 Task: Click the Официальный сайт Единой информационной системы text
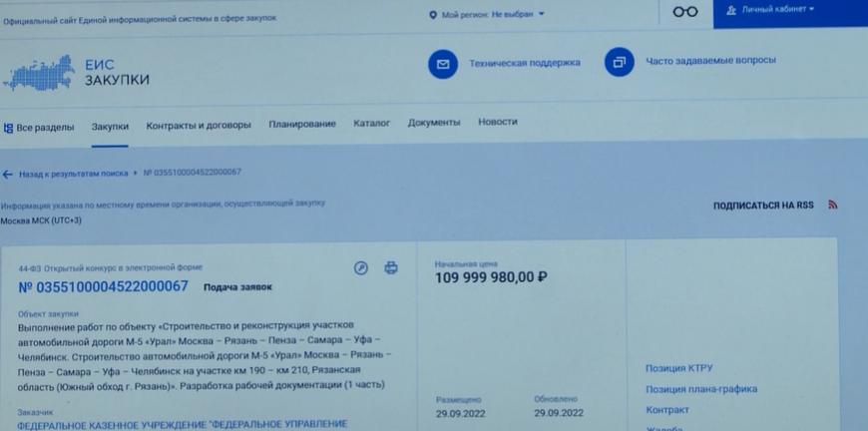tap(140, 19)
